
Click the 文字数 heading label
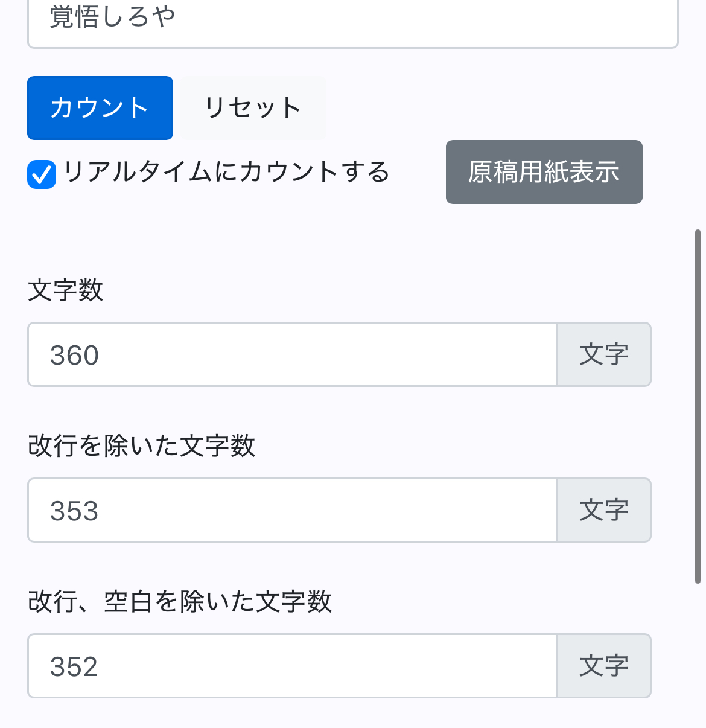(x=66, y=290)
